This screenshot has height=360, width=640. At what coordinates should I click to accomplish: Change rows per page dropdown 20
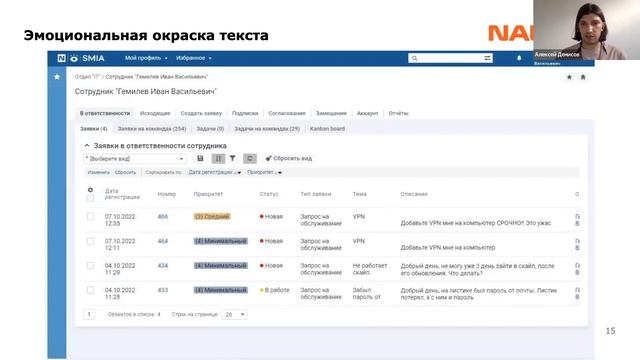tap(235, 315)
